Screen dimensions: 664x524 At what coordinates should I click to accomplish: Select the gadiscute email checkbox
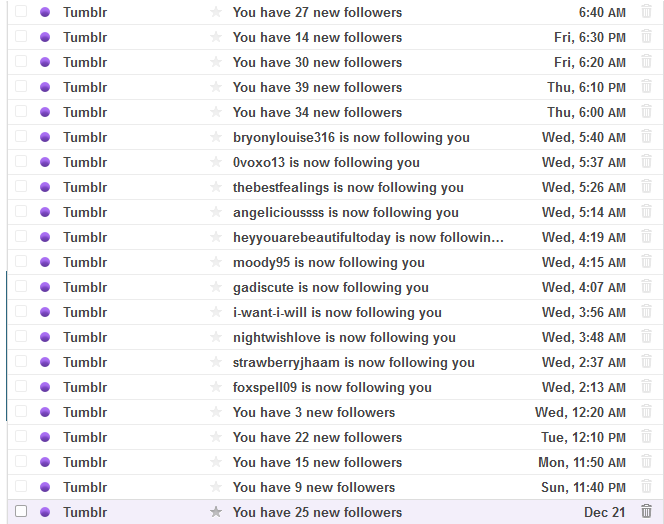[21, 287]
